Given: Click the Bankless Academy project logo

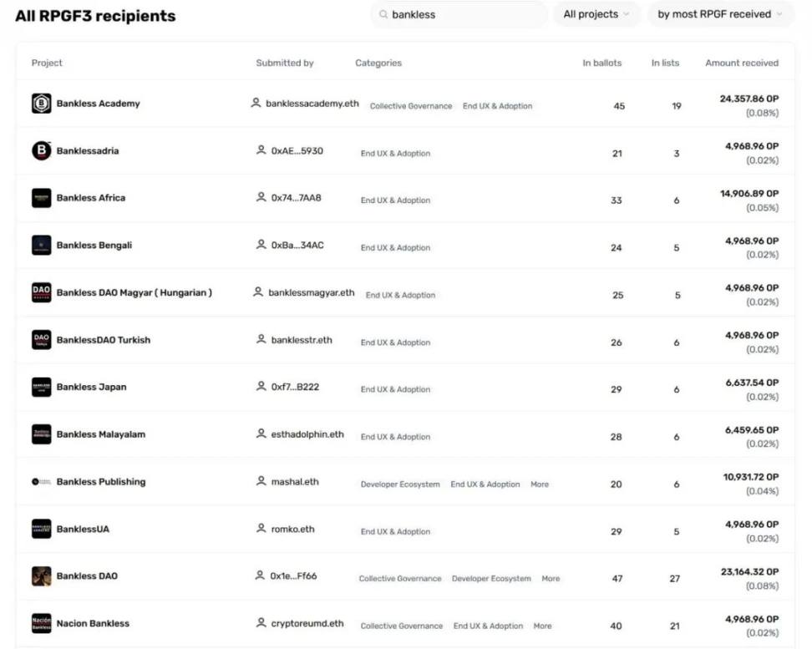Looking at the screenshot, I should click(42, 103).
